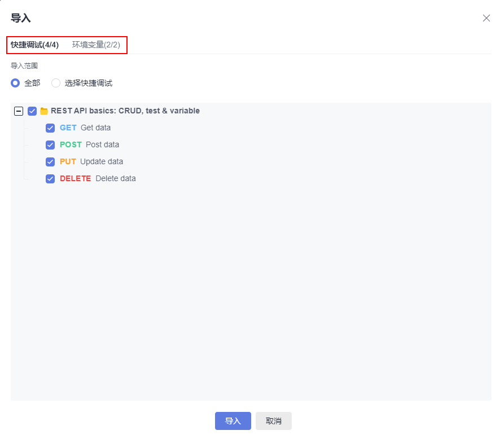Click the red DELETE method badge
Viewport: 504px width, 439px height.
point(75,178)
